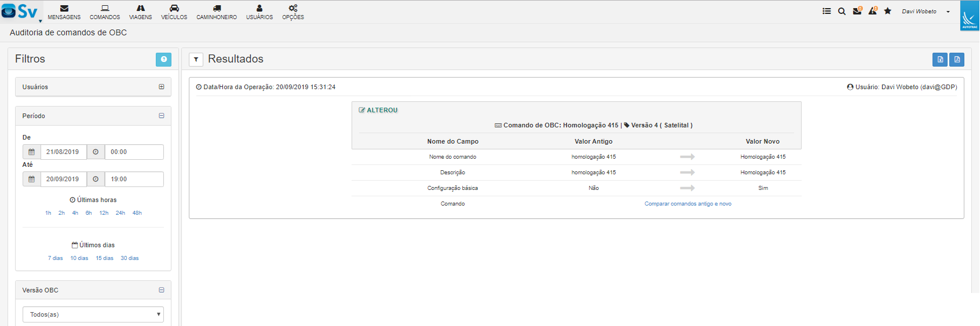Viewport: 980px width, 326px height.
Task: Collapse the Período filter section
Action: point(162,116)
